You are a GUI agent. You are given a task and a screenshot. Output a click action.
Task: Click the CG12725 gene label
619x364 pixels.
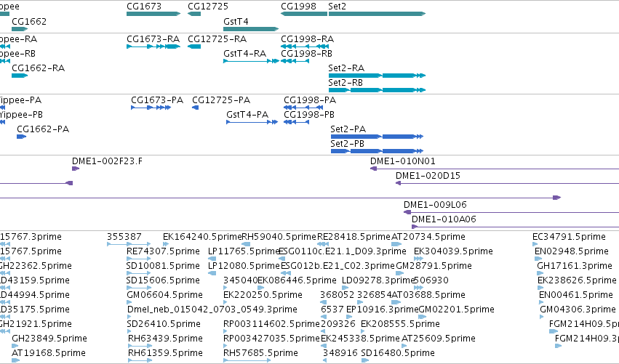[x=208, y=7]
